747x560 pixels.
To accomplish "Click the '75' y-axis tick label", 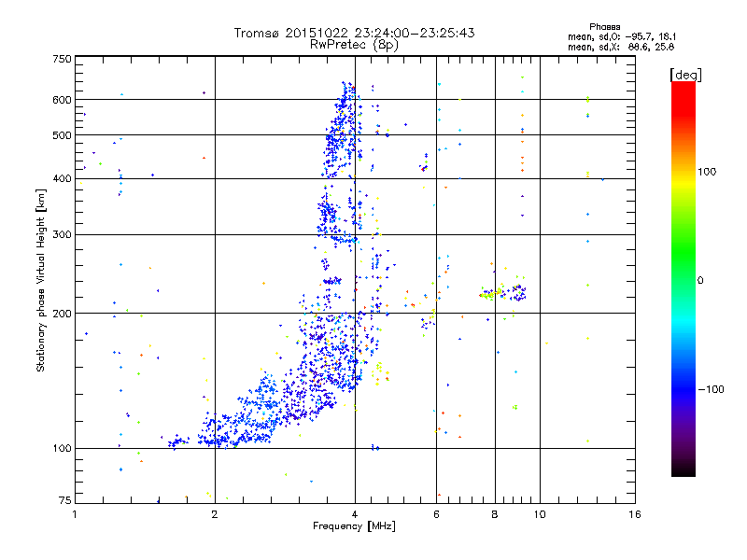I will click(65, 500).
